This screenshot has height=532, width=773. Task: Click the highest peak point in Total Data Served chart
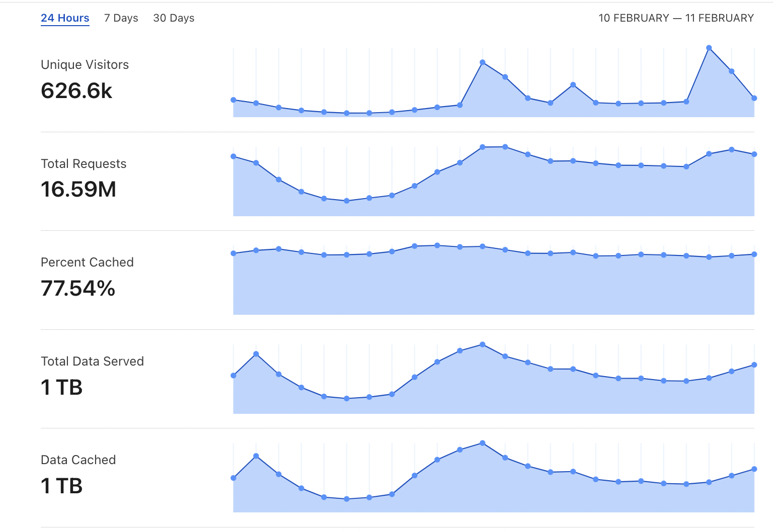tap(483, 344)
